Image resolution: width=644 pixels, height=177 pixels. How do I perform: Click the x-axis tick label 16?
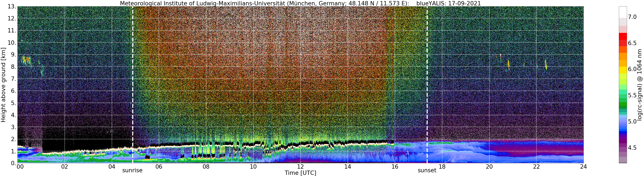[395, 166]
